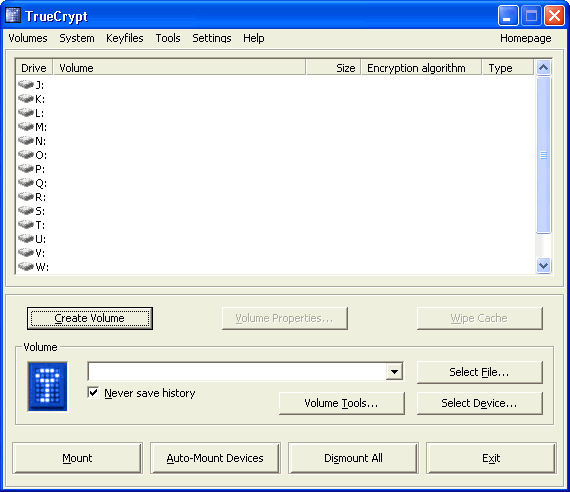The width and height of the screenshot is (570, 492).
Task: Click the Size column header
Action: (x=334, y=68)
